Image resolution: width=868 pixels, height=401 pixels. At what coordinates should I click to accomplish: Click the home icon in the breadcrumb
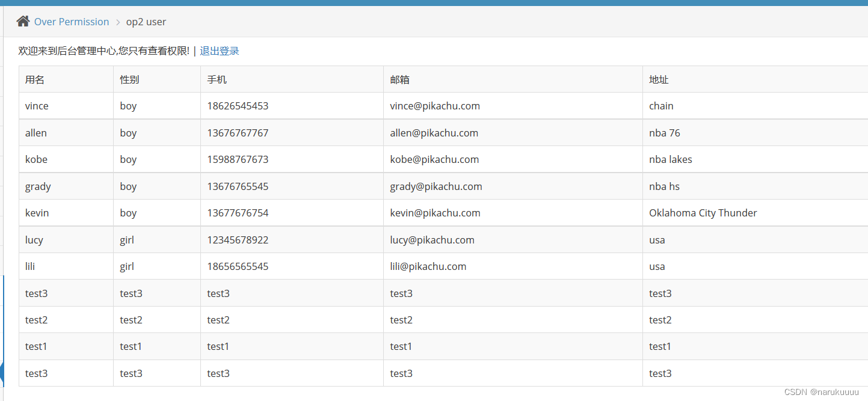(x=23, y=22)
